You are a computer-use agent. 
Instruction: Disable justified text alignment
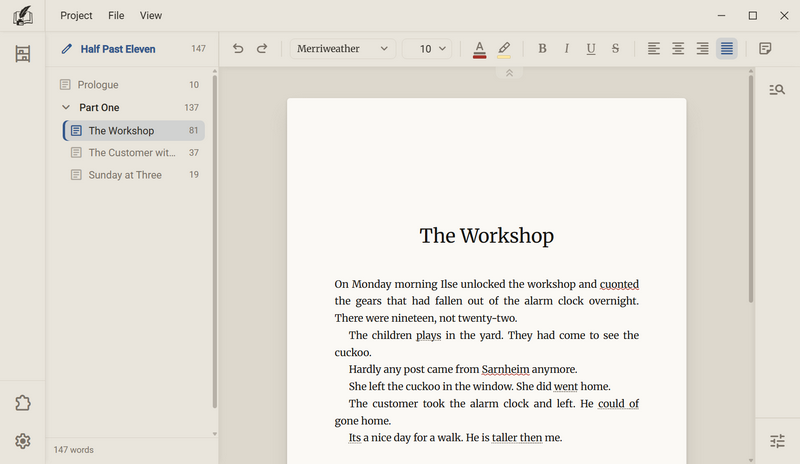click(x=727, y=48)
